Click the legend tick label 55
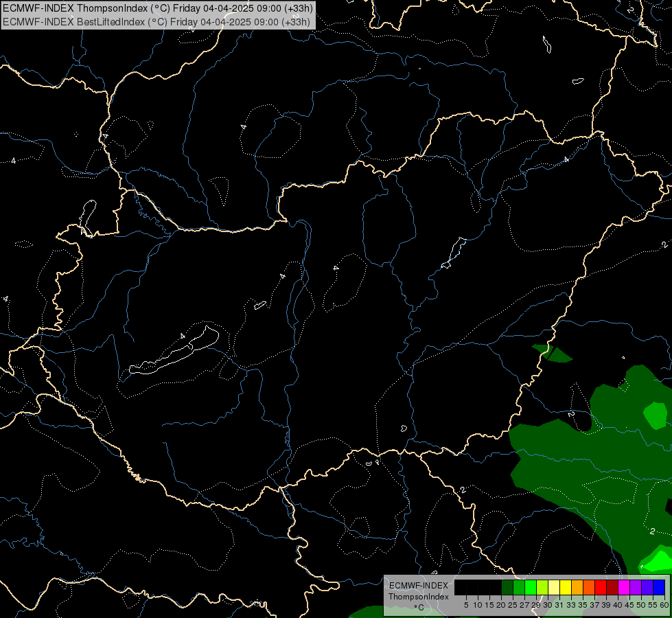 (x=653, y=605)
